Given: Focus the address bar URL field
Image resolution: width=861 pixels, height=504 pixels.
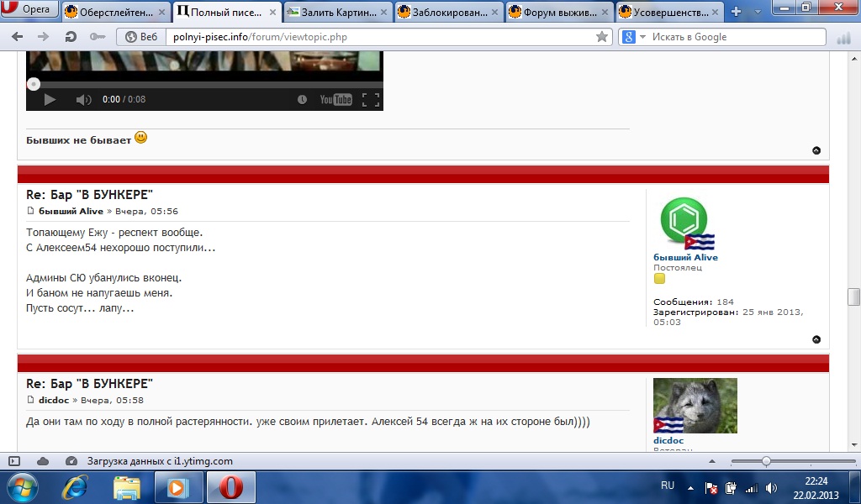Looking at the screenshot, I should tap(381, 37).
